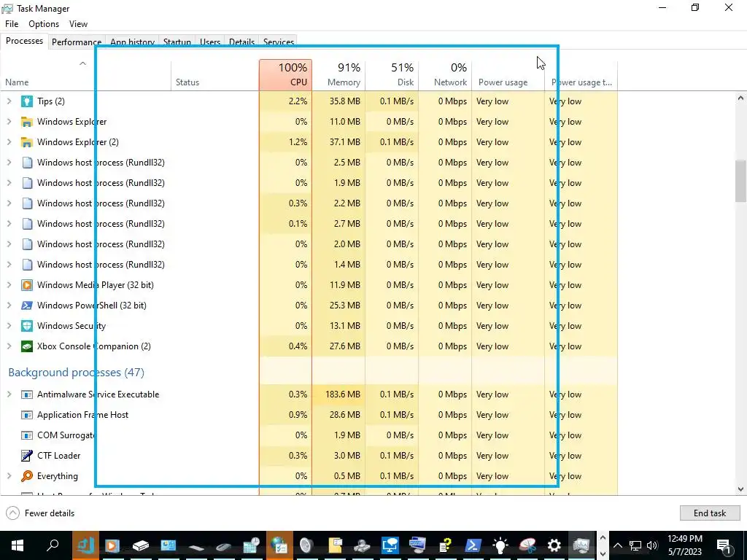747x560 pixels.
Task: Expand the Tips (2) process group
Action: [x=9, y=101]
